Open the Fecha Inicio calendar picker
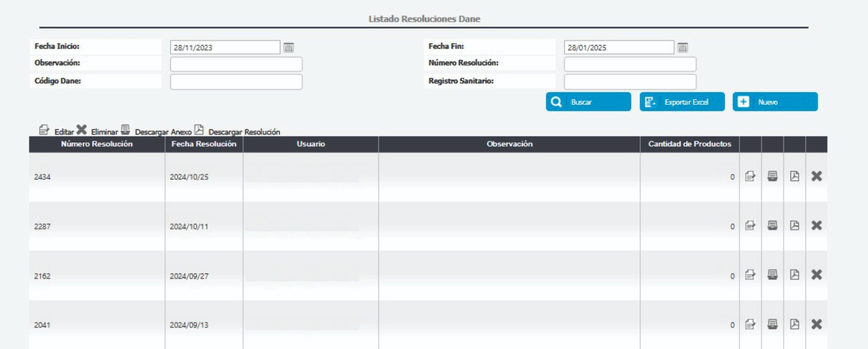 pyautogui.click(x=289, y=48)
